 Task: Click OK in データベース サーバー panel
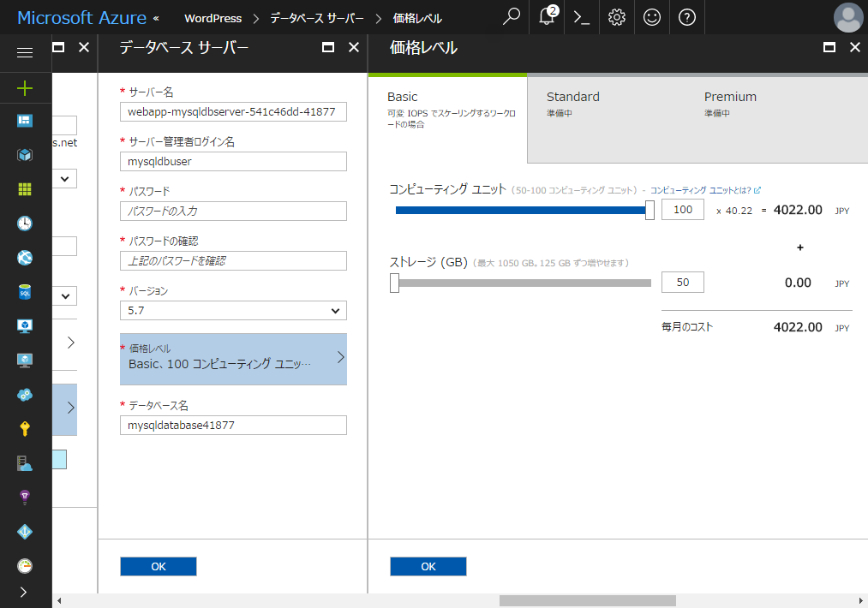pyautogui.click(x=159, y=566)
